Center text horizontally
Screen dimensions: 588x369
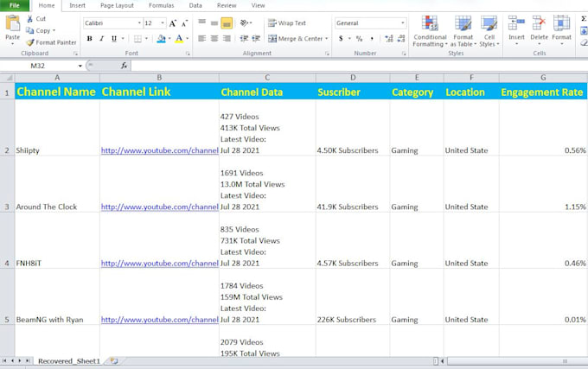click(214, 38)
